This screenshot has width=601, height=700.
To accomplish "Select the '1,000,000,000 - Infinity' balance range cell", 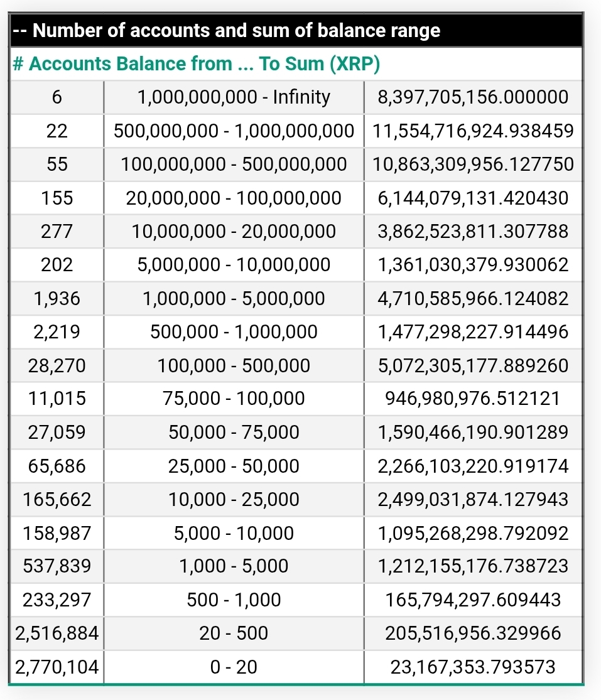I will 234,97.
